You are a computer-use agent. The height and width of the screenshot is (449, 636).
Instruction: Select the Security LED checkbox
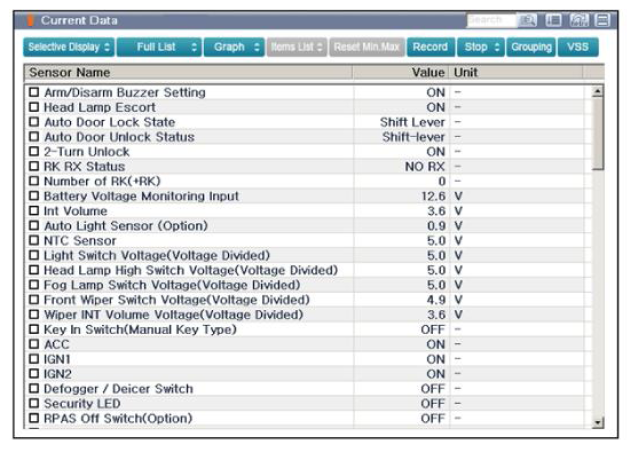(x=34, y=403)
